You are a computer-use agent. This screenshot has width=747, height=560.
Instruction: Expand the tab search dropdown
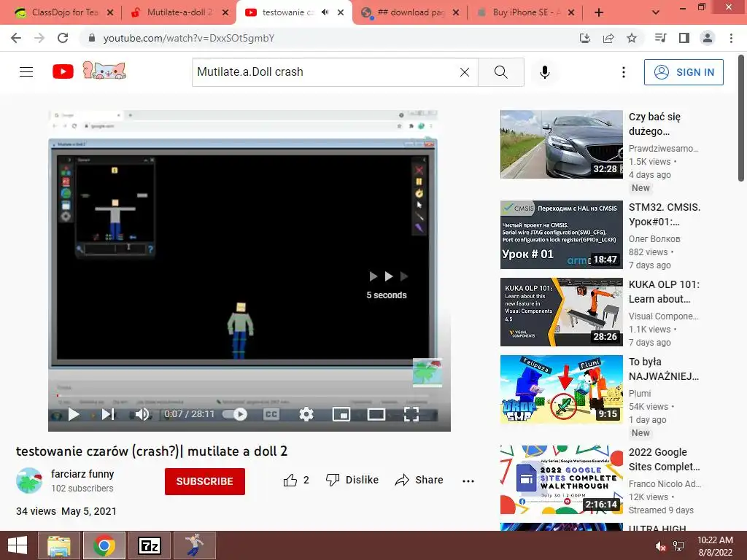pyautogui.click(x=656, y=12)
